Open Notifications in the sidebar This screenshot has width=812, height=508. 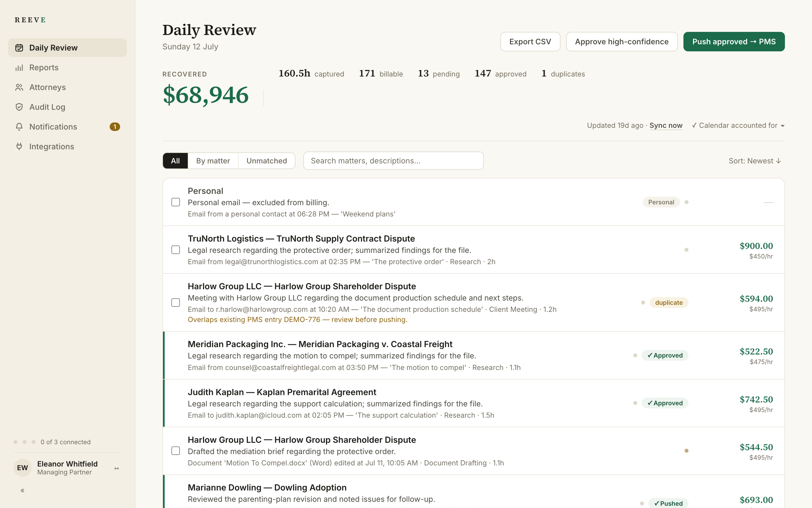[x=67, y=127]
